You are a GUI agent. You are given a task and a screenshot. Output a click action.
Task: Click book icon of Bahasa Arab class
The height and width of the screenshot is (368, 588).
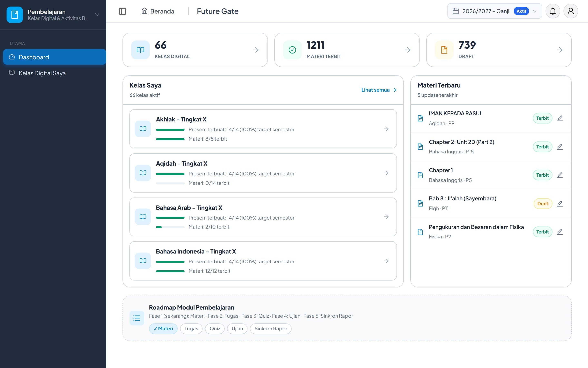(143, 217)
